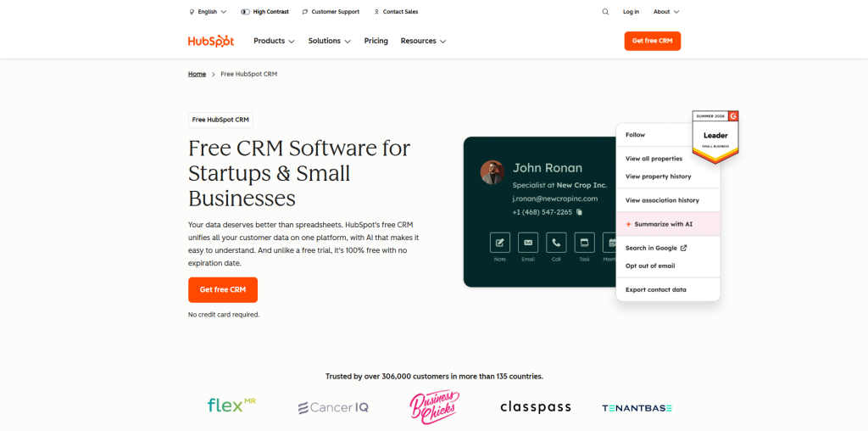Screen dimensions: 868x431
Task: Click the Log in link
Action: coord(631,12)
